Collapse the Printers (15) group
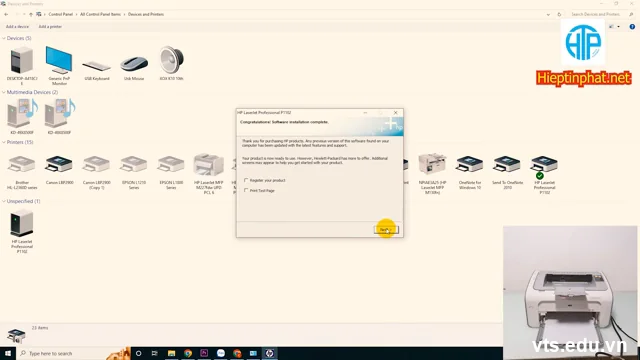 click(4, 142)
